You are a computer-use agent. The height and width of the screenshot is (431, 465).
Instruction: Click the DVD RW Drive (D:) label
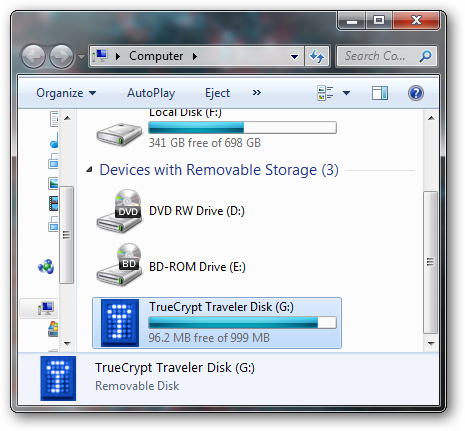click(x=197, y=211)
